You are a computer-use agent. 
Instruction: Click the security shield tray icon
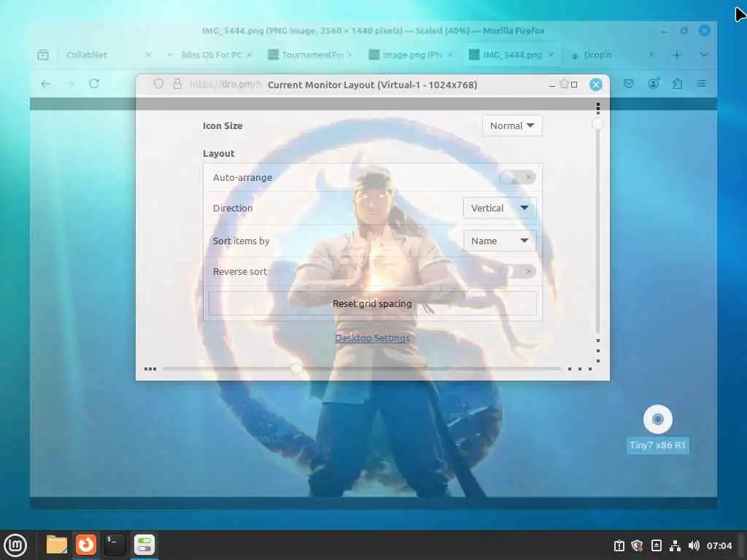click(637, 545)
